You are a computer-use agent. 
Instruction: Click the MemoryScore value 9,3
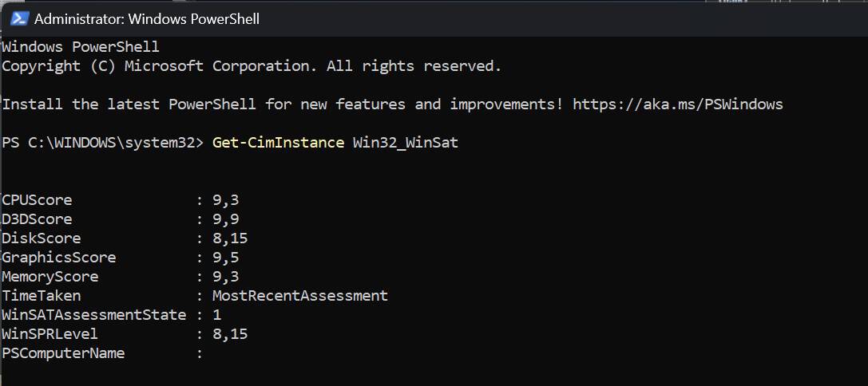226,277
